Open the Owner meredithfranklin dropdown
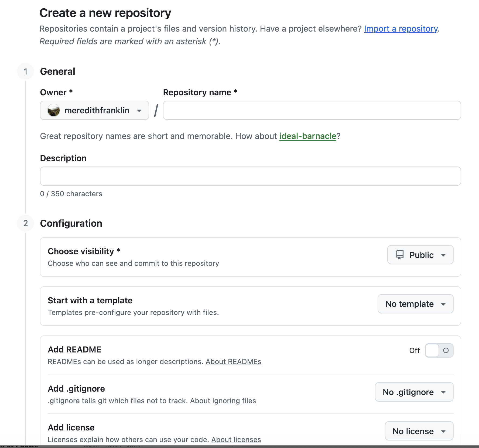This screenshot has height=448, width=479. tap(94, 110)
